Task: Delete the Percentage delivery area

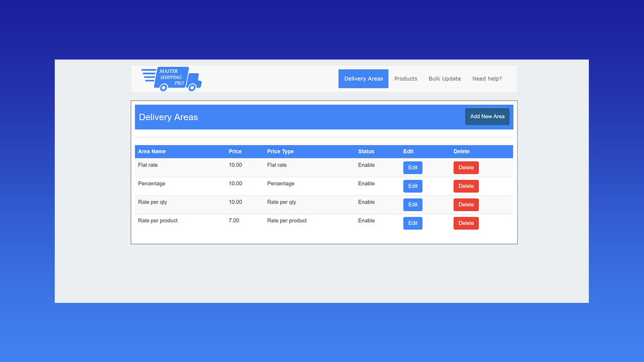Action: click(x=466, y=186)
